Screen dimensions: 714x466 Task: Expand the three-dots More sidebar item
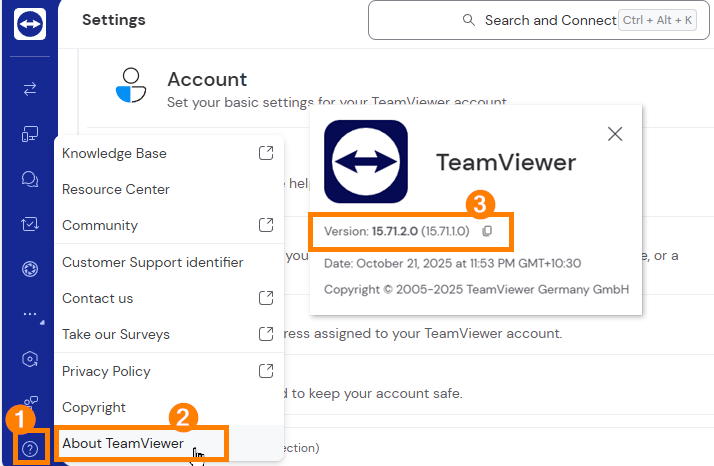coord(30,314)
